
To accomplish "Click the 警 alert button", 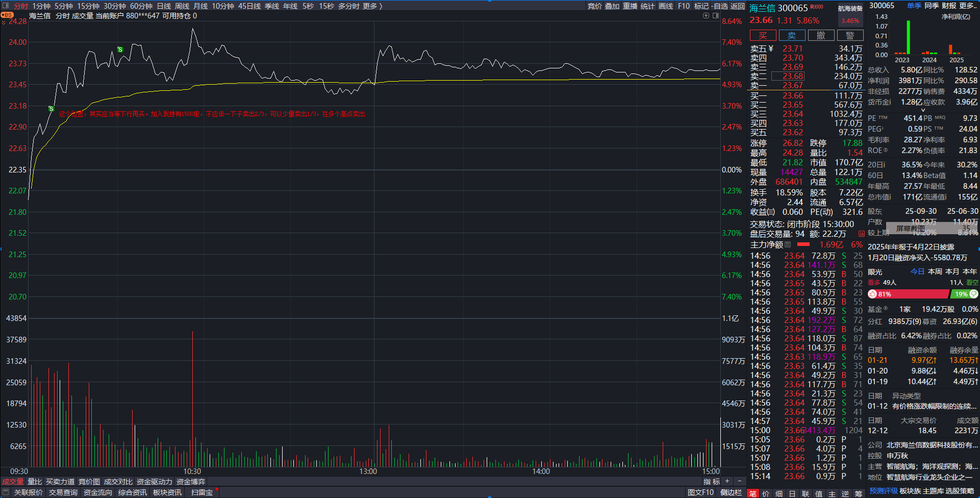I will (x=850, y=35).
